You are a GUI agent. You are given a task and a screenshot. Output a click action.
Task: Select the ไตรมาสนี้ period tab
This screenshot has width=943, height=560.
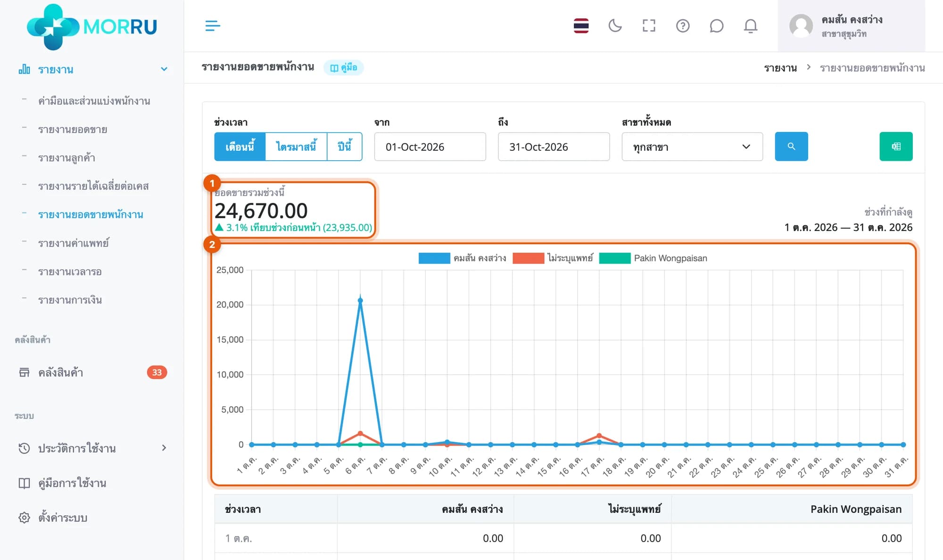(296, 147)
